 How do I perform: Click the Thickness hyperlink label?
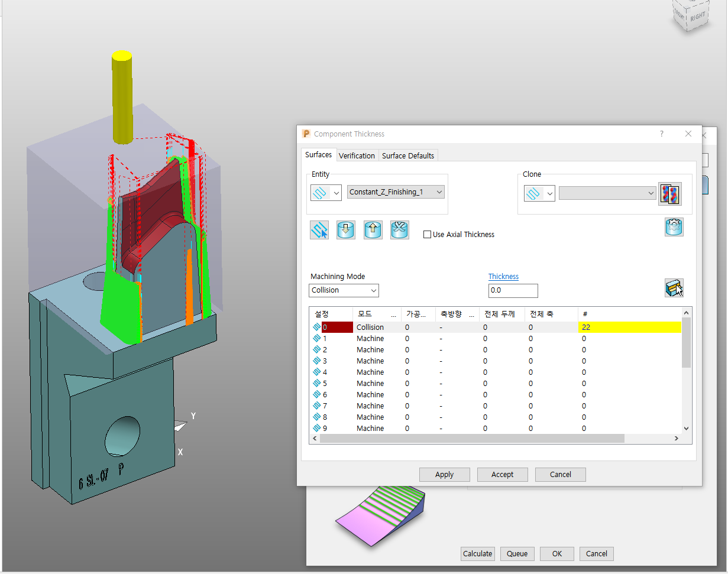click(503, 276)
